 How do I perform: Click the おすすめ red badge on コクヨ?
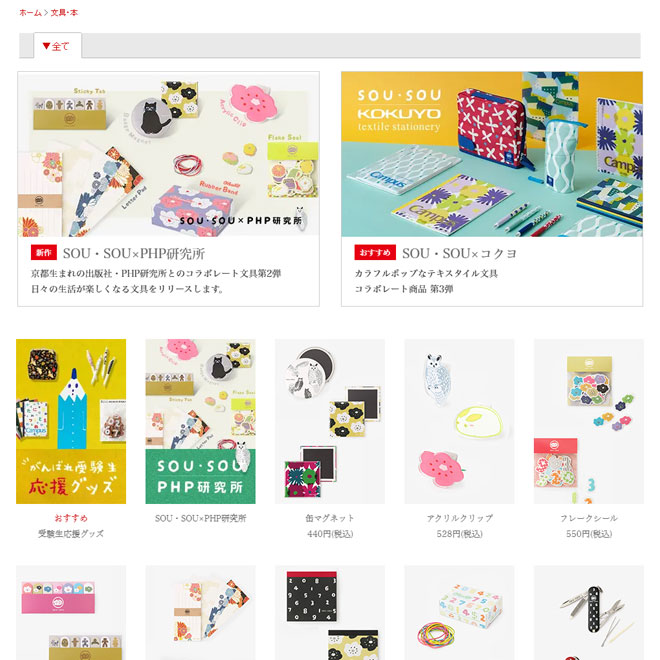click(x=375, y=253)
